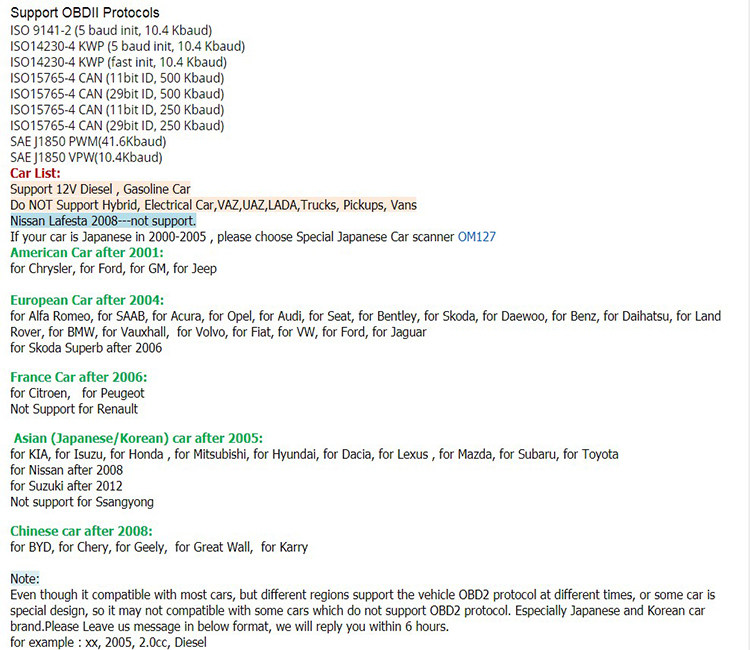Click 'Not support for Ssangyong'
750x650 pixels.
pyautogui.click(x=82, y=502)
